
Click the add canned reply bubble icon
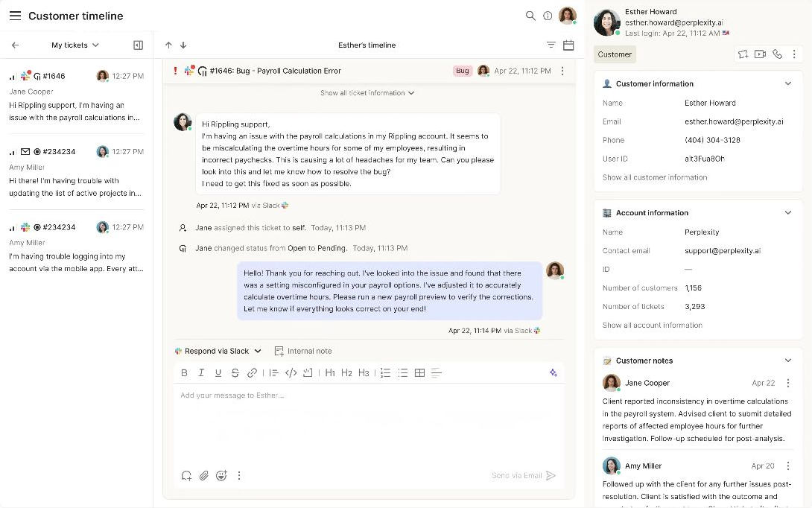point(186,475)
